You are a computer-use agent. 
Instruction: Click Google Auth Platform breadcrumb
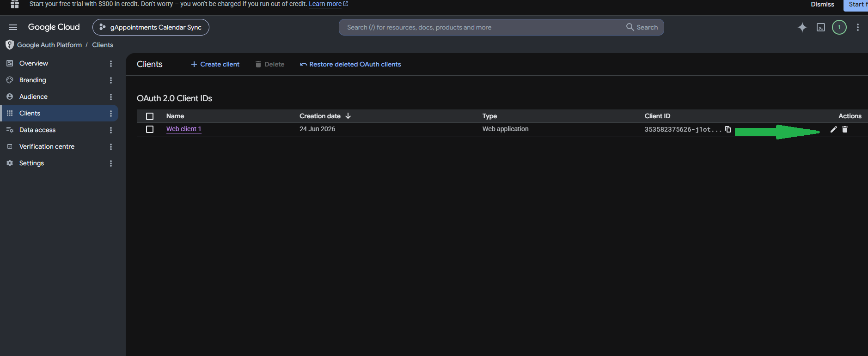point(49,45)
